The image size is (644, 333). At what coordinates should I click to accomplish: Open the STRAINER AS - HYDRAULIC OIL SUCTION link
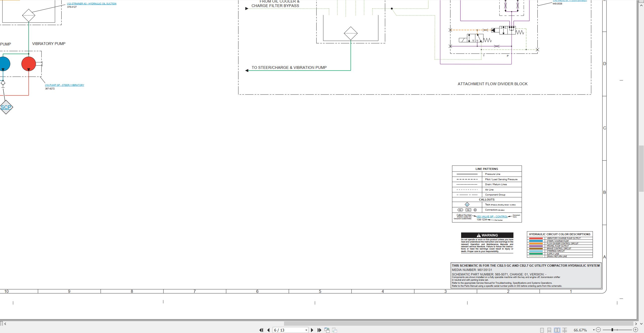coord(92,4)
